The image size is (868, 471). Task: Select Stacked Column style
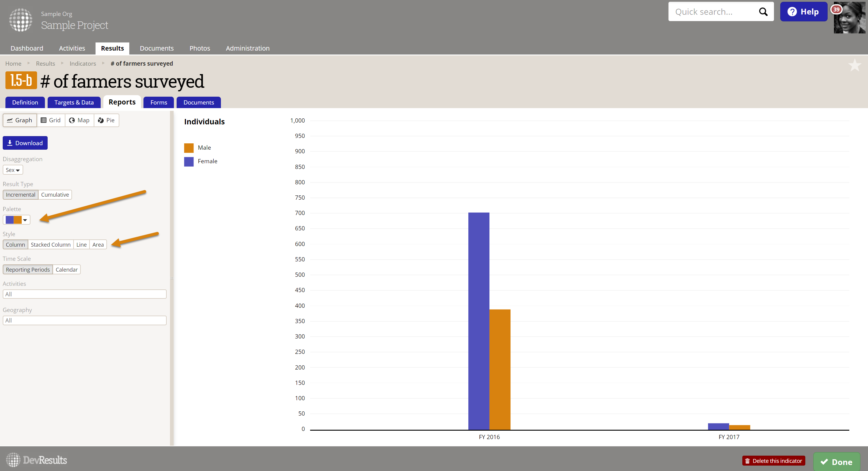click(51, 245)
